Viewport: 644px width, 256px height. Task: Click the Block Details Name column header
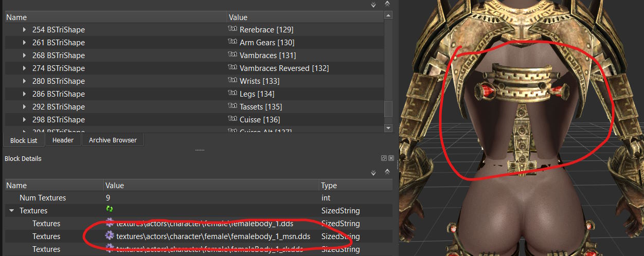(x=54, y=186)
